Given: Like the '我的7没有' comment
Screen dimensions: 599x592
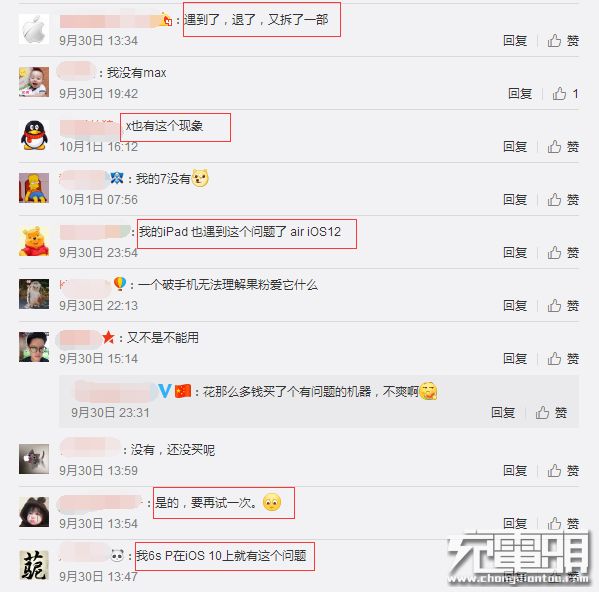Looking at the screenshot, I should click(563, 199).
